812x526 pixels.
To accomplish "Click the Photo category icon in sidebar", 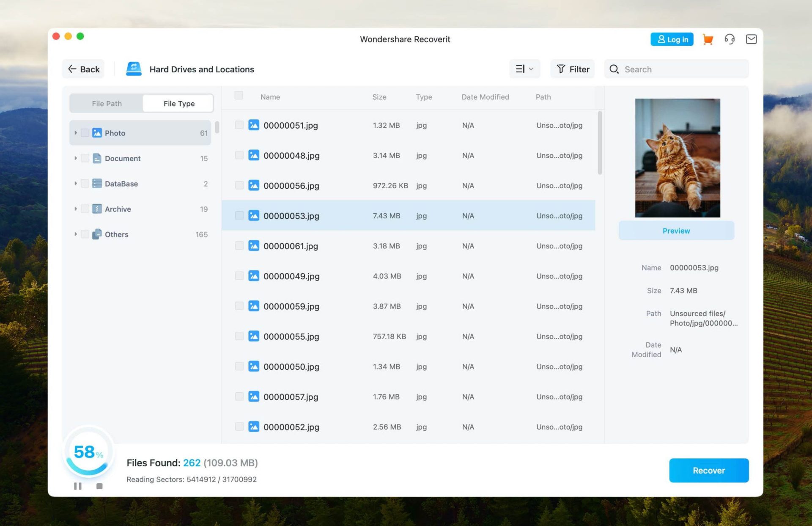I will click(x=97, y=132).
